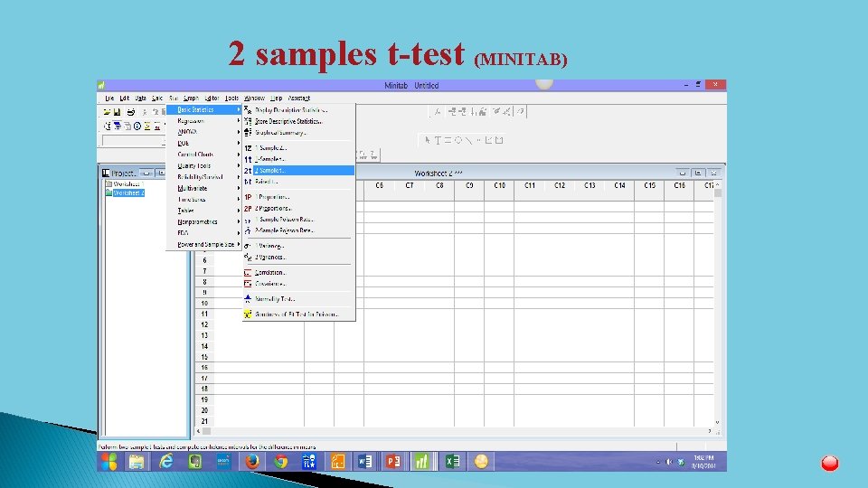Select column header C14
Viewport: 868px width, 488px height.
(619, 186)
